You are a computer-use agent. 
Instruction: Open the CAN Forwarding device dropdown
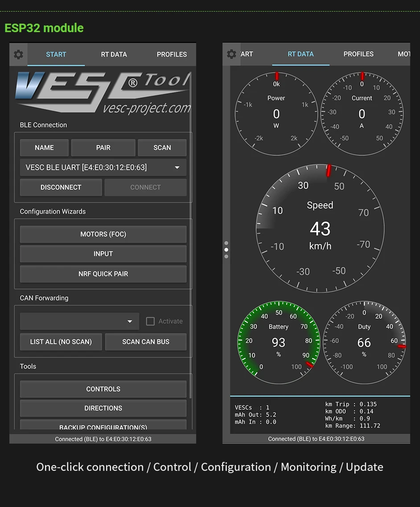click(79, 321)
